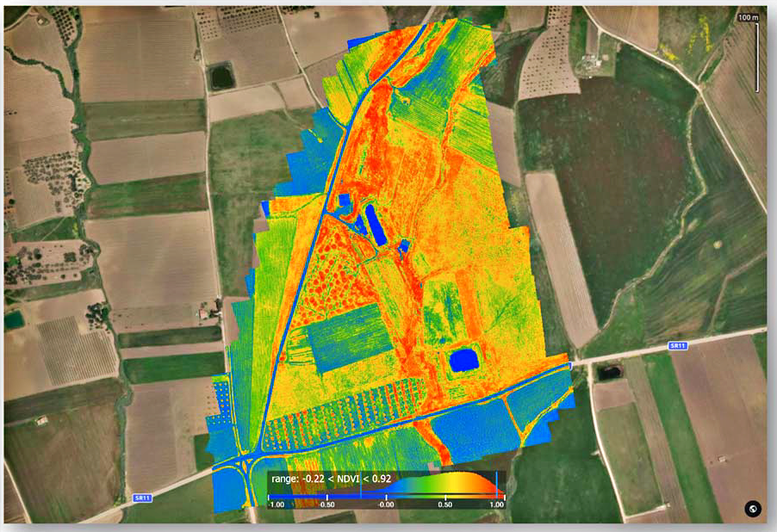Image resolution: width=777 pixels, height=532 pixels.
Task: Click the SR11 road badge at the bottom left
Action: point(142,498)
